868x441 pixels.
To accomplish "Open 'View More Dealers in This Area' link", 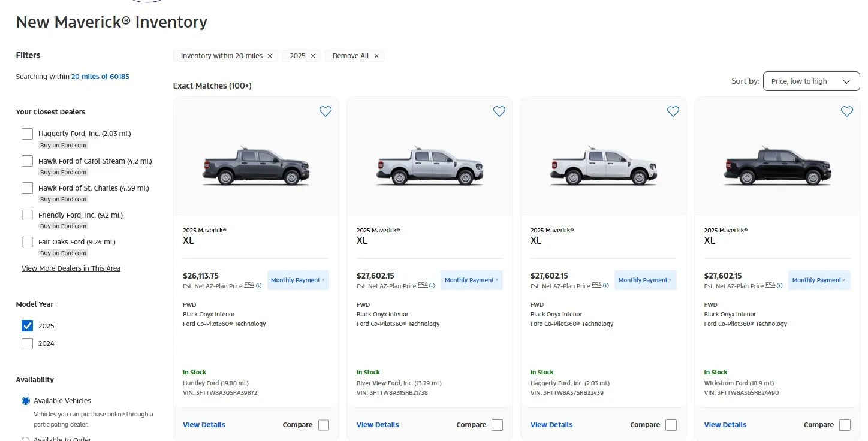I will [71, 268].
